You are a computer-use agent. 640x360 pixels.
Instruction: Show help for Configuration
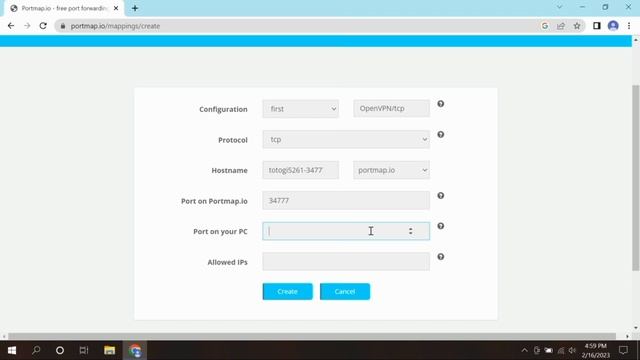440,104
